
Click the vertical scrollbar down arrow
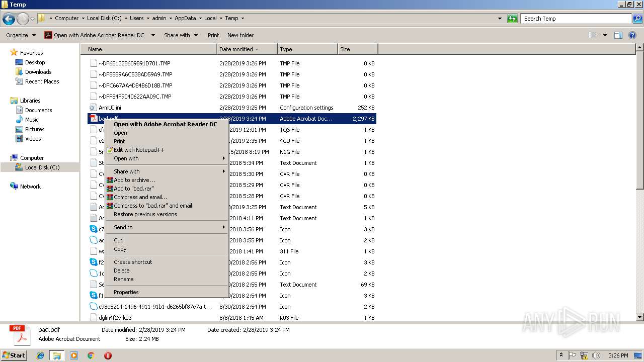point(640,317)
